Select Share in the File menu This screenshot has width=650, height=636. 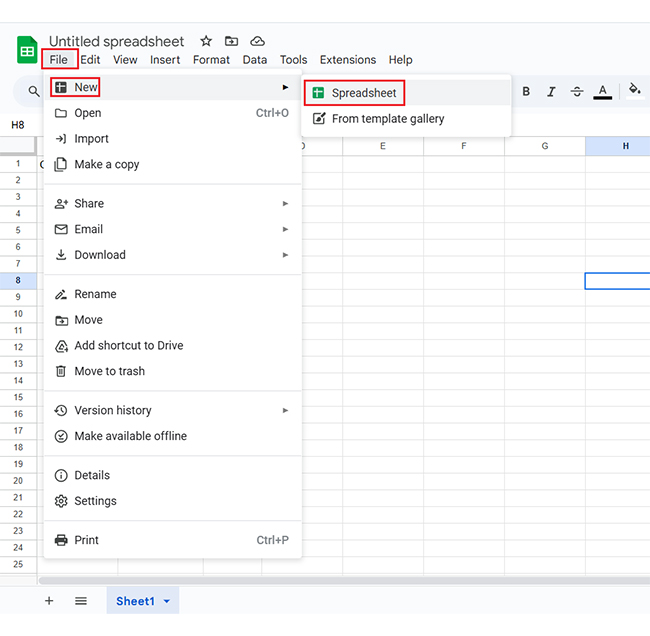click(x=172, y=203)
